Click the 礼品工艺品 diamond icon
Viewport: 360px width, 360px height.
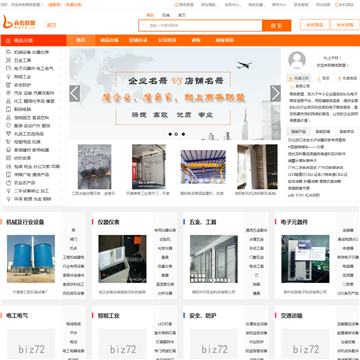click(x=9, y=134)
